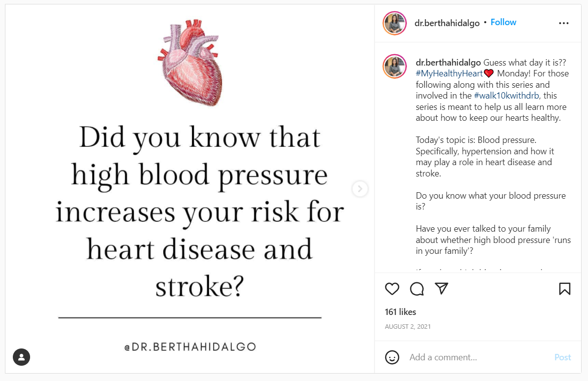
Task: Open comments via the speech bubble icon
Action: pos(417,289)
